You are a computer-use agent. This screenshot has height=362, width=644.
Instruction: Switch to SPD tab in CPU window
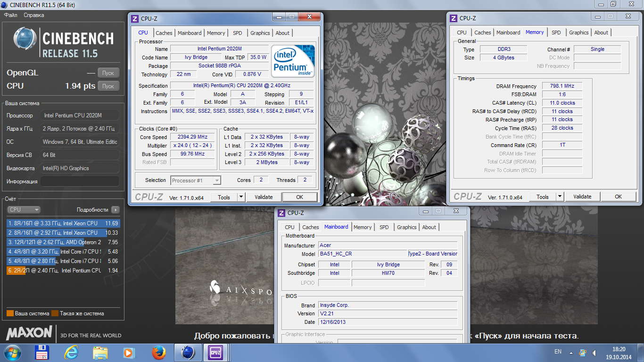[x=238, y=33]
